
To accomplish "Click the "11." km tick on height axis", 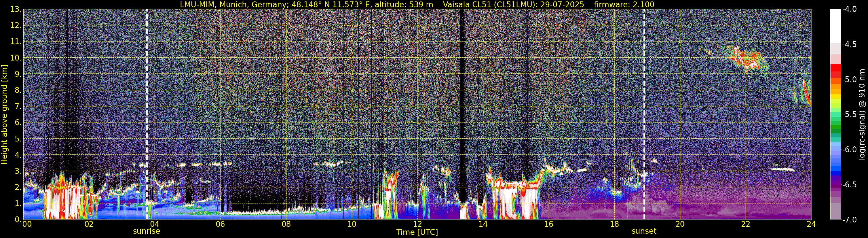I will (16, 41).
